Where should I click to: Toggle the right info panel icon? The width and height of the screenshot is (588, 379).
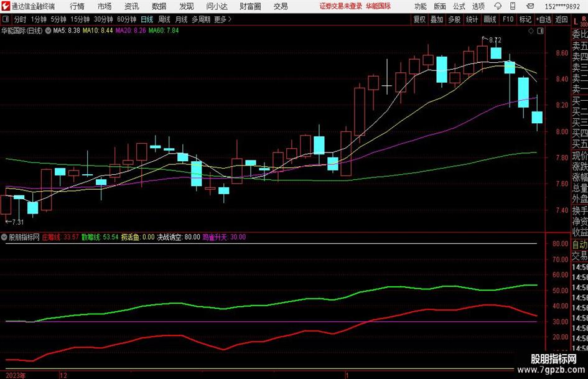[x=540, y=31]
